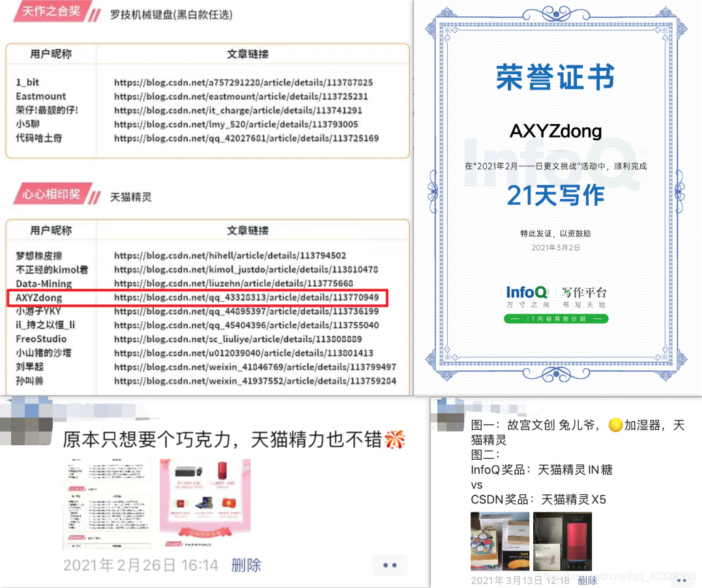
Task: Open the qq_45404396 article link
Action: point(246,325)
